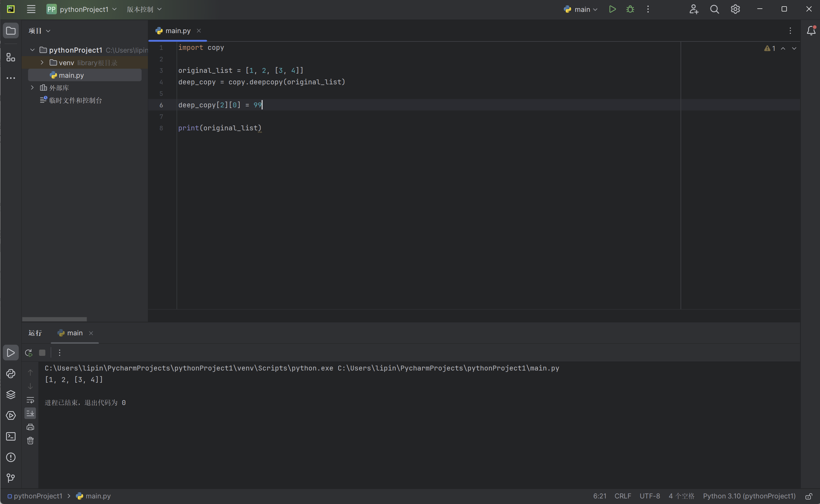This screenshot has height=504, width=820.
Task: Open Python Console tool window
Action: 11,374
